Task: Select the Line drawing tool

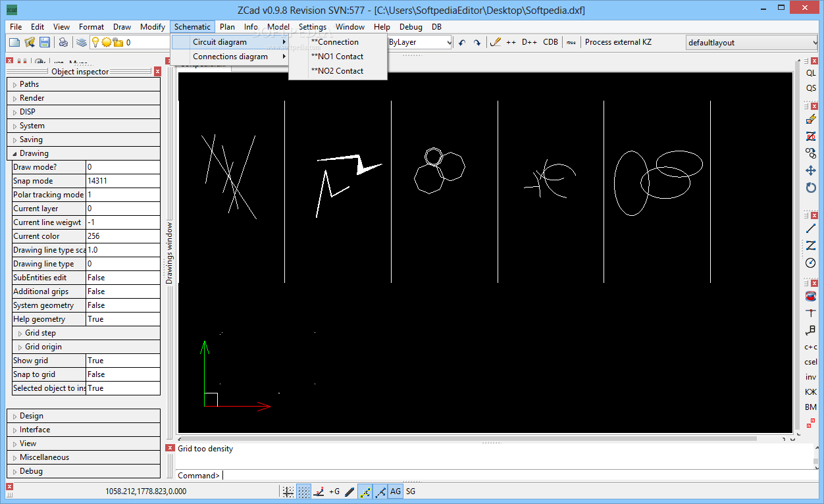Action: point(811,228)
